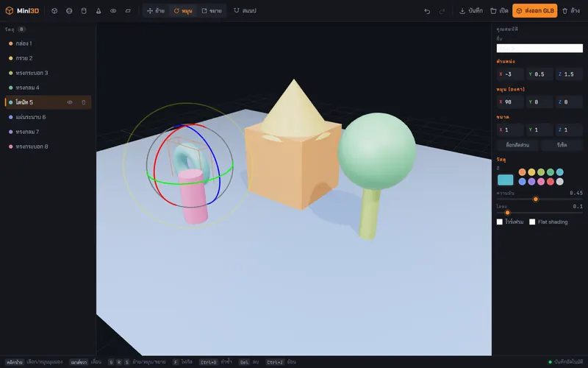Undo the last action

(427, 11)
